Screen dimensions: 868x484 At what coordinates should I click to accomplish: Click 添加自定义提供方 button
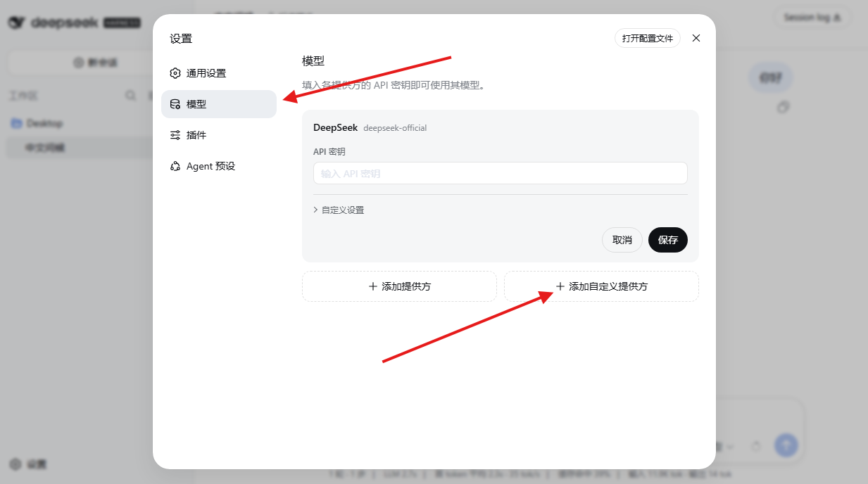[x=601, y=286]
